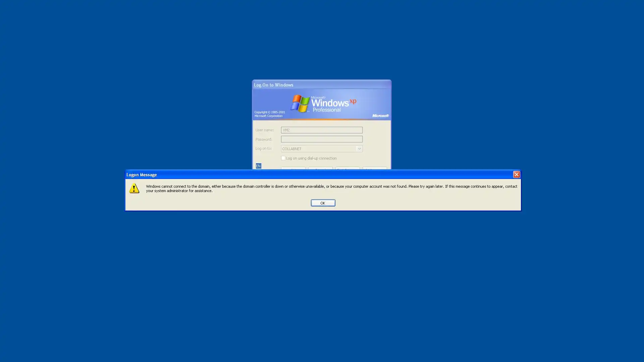Screen dimensions: 644x362
Task: Click the Logon Message title bar
Action: (x=302, y=175)
